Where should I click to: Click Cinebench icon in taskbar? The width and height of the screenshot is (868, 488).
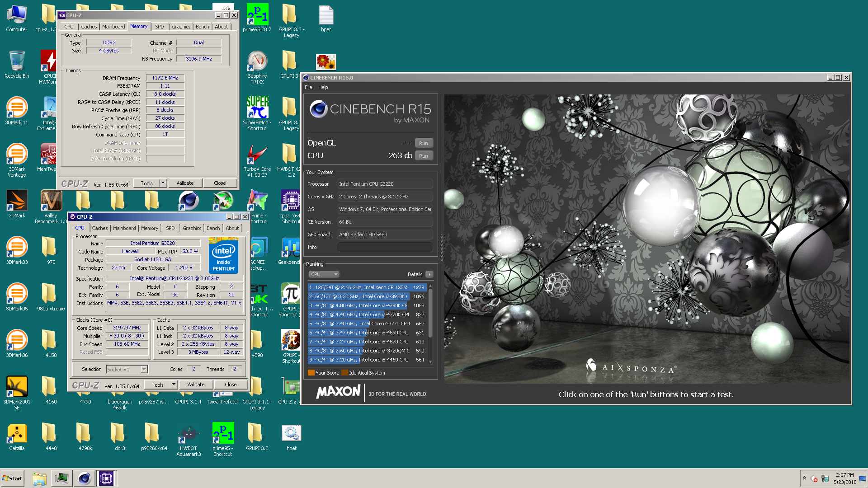(85, 478)
